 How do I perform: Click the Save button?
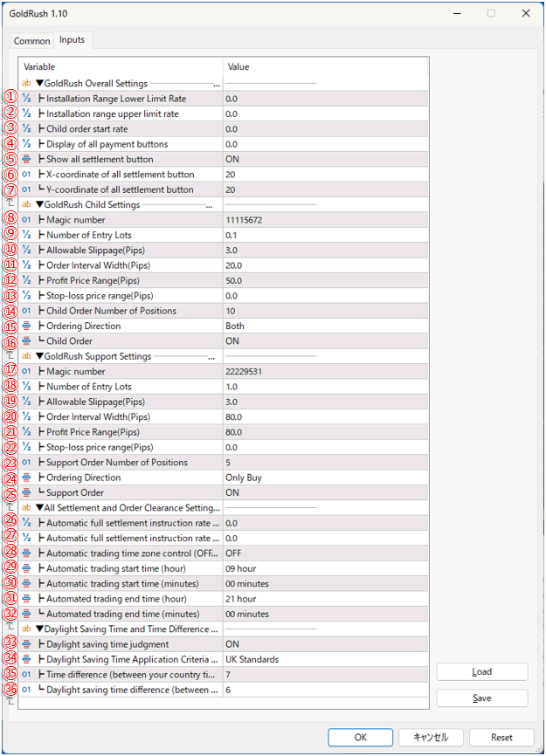tap(482, 698)
